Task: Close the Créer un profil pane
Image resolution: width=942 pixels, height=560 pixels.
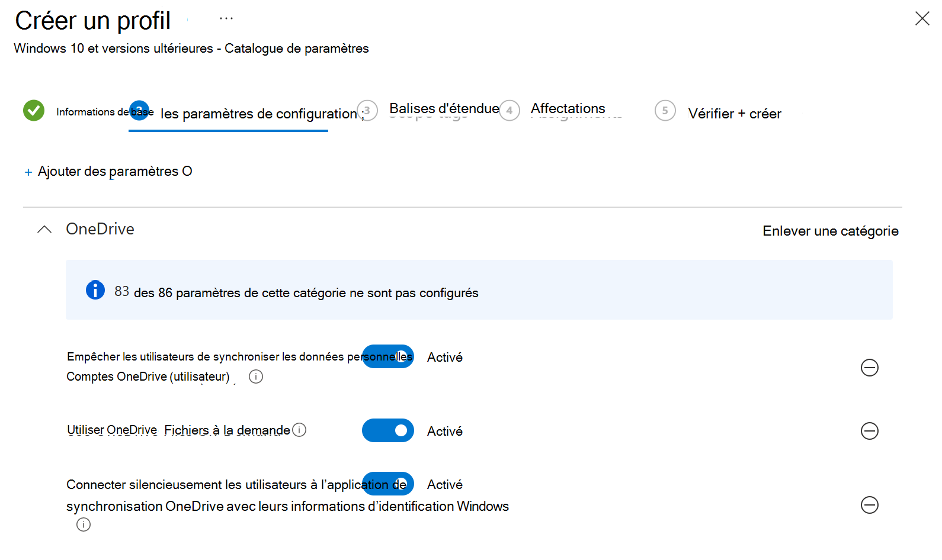Action: click(922, 18)
